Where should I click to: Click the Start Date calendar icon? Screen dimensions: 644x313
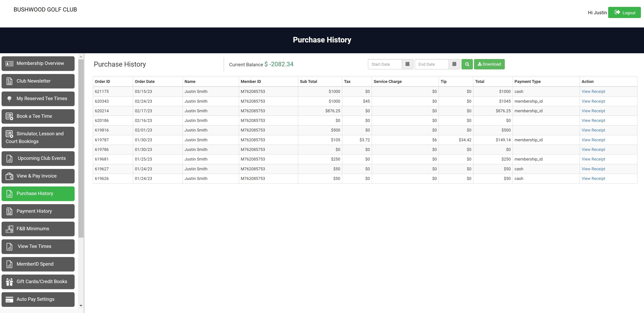coord(407,64)
